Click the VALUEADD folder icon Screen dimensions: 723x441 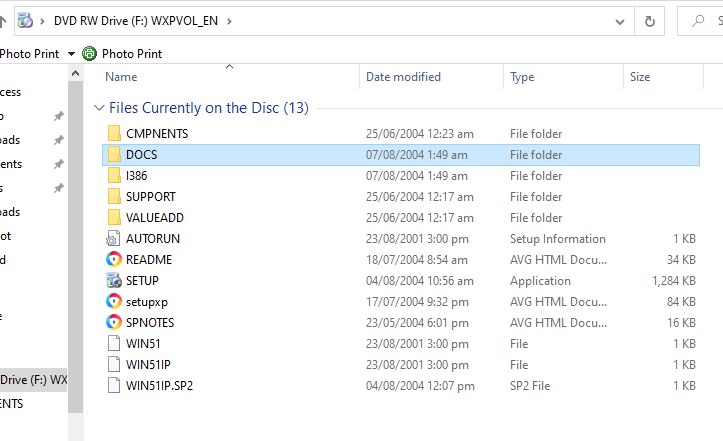tap(114, 218)
